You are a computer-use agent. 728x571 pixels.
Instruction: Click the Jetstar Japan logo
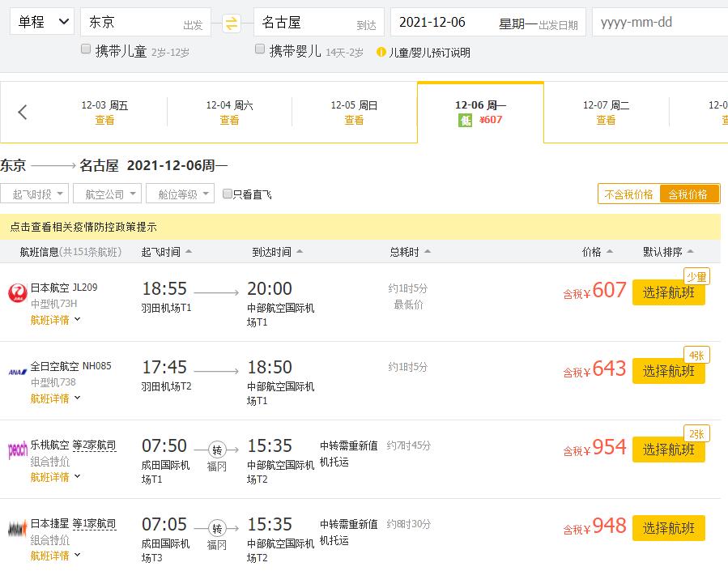click(18, 528)
